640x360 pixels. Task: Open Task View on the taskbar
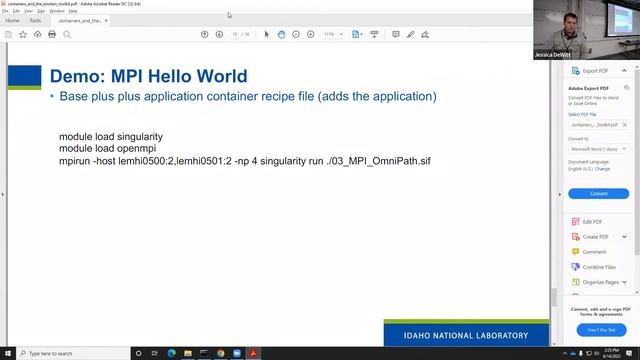click(x=155, y=353)
